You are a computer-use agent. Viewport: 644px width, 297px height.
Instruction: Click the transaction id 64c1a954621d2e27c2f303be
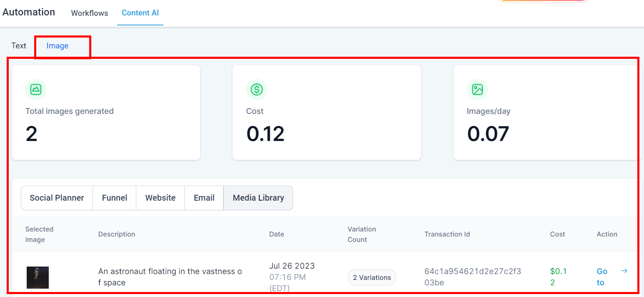point(473,277)
